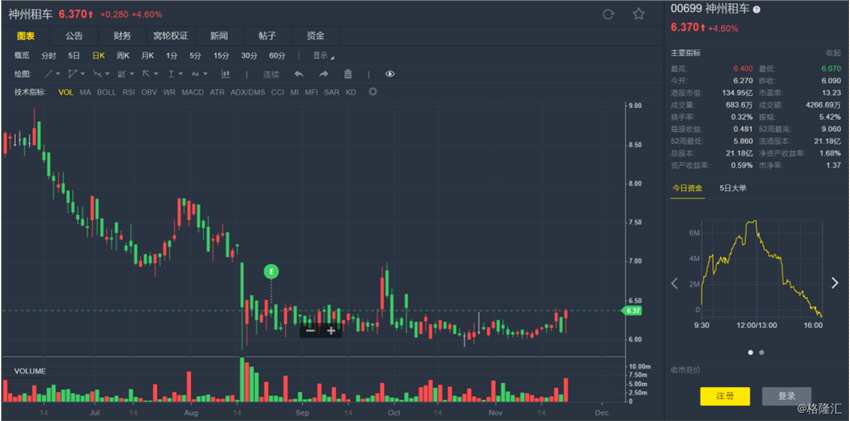Enable the OBV indicator
This screenshot has width=850, height=421.
[149, 92]
